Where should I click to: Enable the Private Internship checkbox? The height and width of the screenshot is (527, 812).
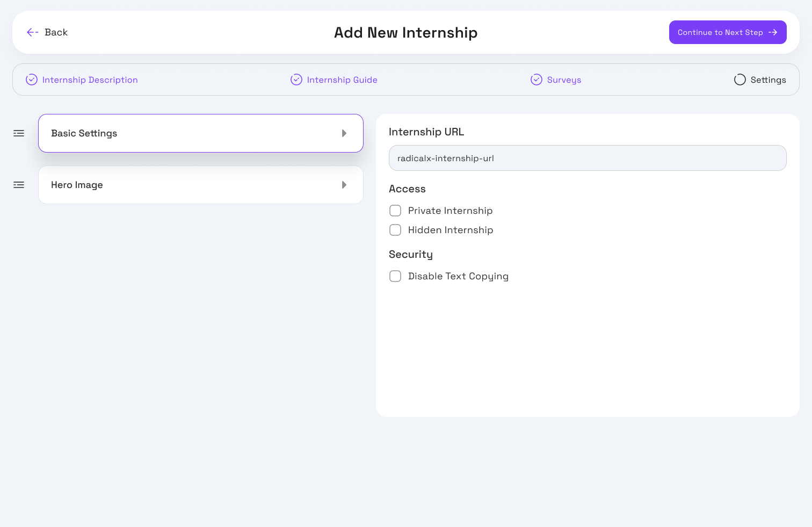[395, 211]
